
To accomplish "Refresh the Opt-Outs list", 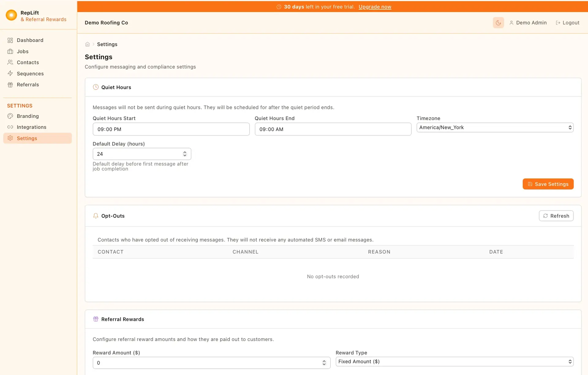I will coord(556,216).
